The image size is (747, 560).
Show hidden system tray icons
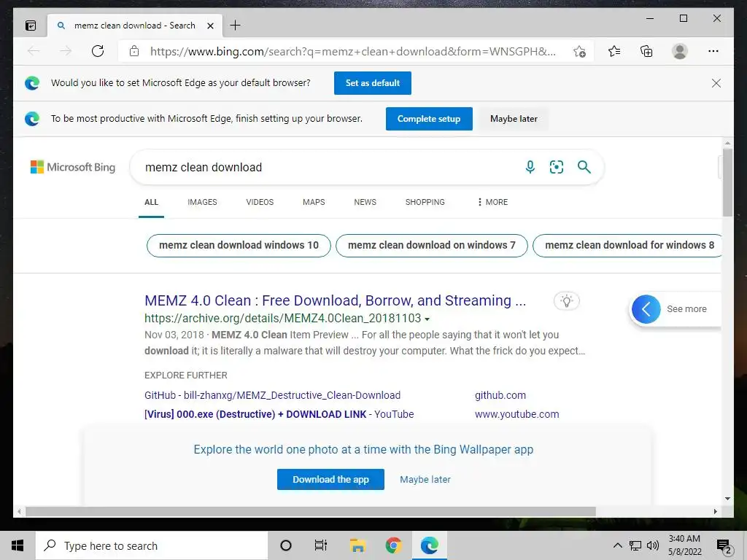click(617, 545)
